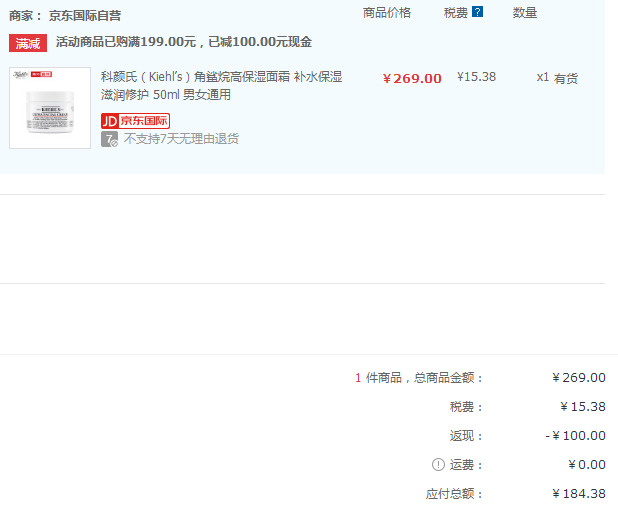Click the 商品价格 column header
The image size is (618, 511).
[386, 13]
